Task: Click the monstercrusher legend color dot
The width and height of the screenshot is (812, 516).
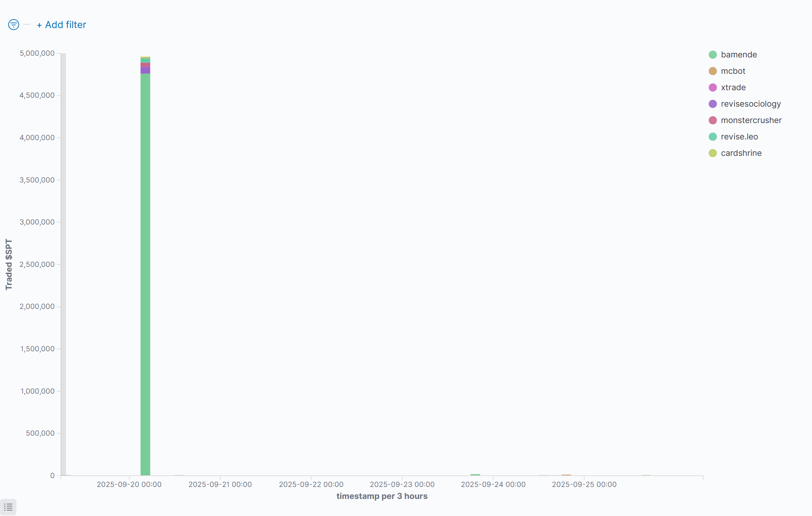Action: 713,120
